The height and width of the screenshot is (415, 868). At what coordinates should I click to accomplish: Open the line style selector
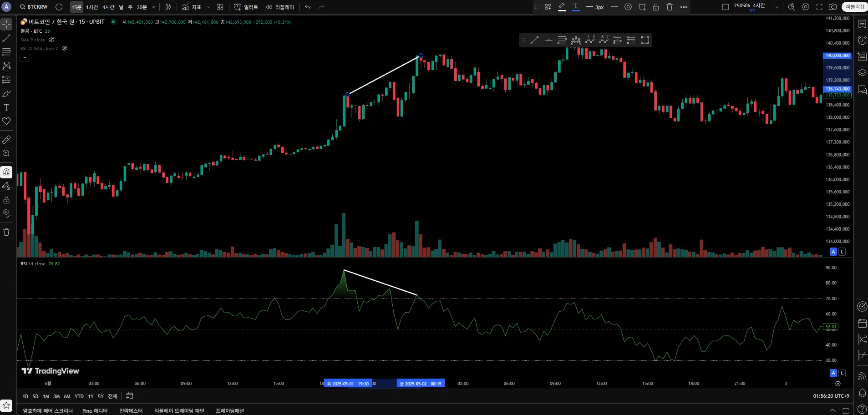click(x=614, y=7)
